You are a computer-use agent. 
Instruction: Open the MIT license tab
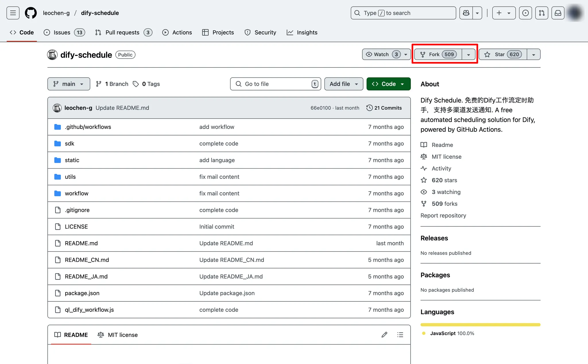pyautogui.click(x=118, y=335)
